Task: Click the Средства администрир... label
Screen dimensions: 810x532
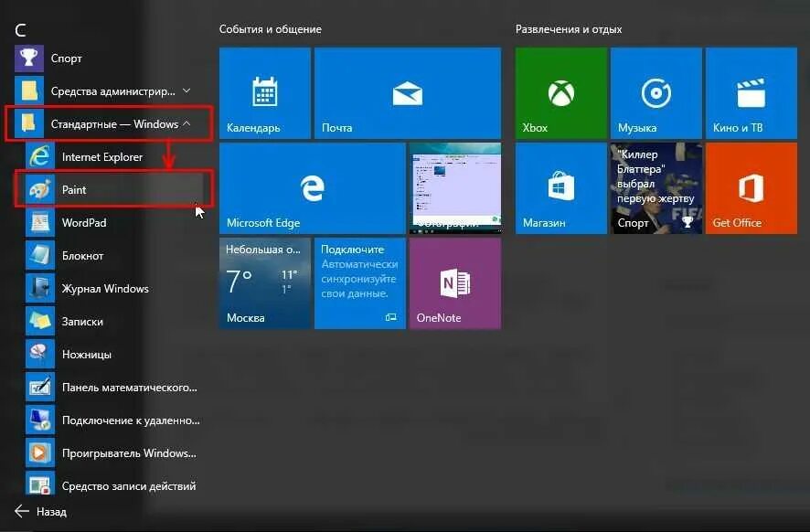Action: pos(113,91)
